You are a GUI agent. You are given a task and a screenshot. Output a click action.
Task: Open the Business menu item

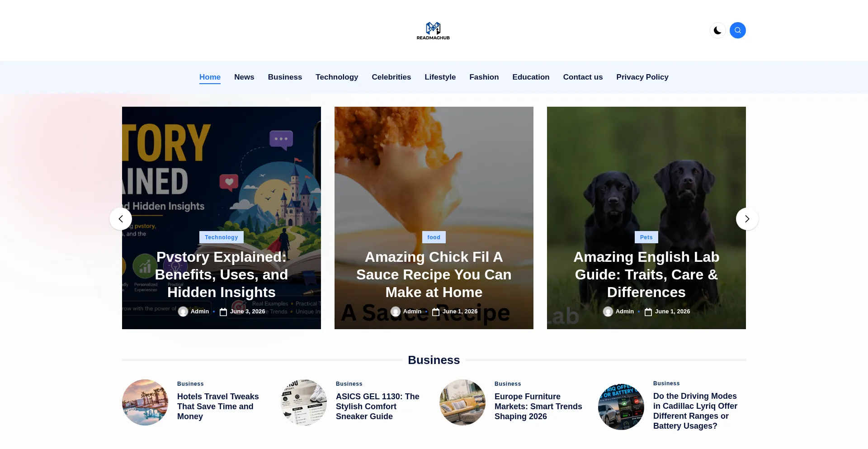(x=285, y=77)
